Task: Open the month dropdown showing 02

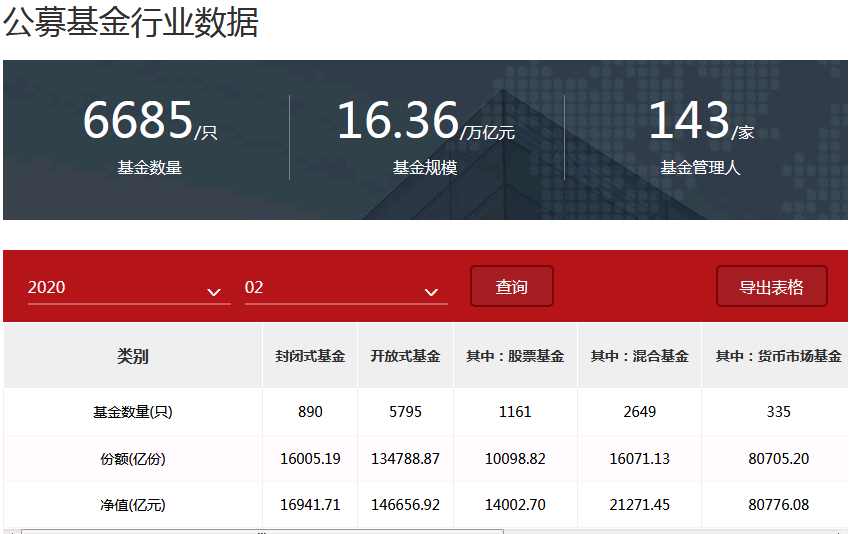Action: [x=346, y=288]
